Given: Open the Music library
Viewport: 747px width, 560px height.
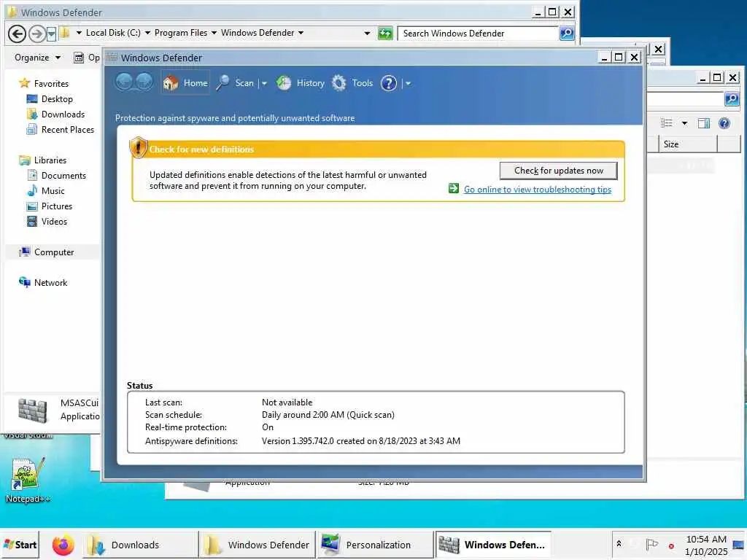Looking at the screenshot, I should click(x=53, y=191).
